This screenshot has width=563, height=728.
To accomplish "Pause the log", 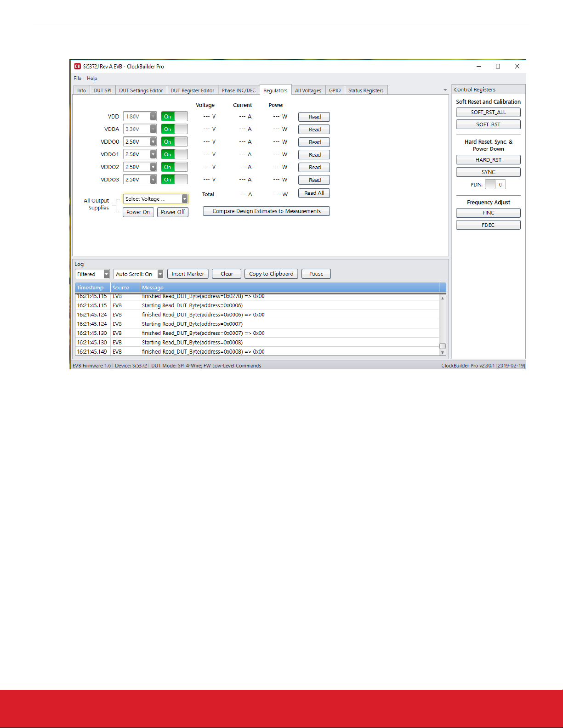I will click(316, 274).
